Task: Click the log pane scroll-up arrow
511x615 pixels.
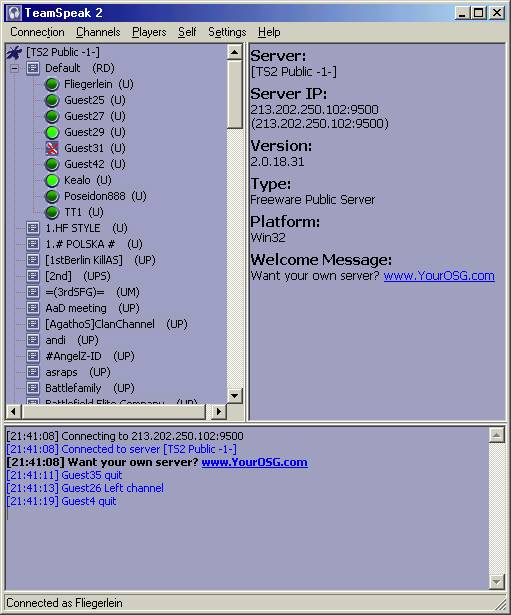Action: 496,435
